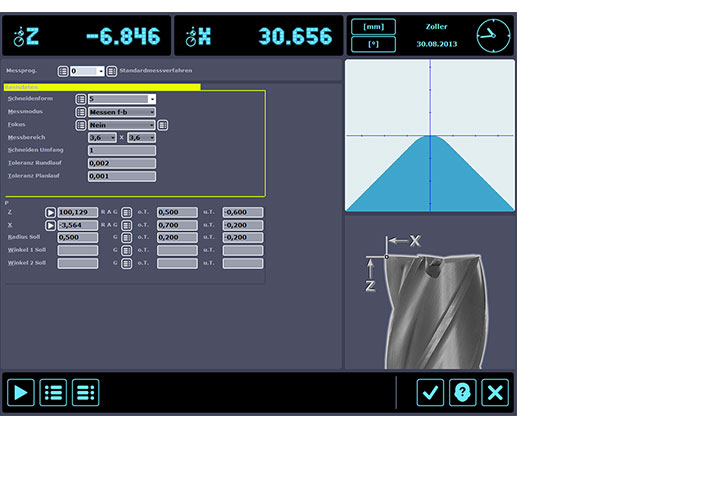This screenshot has height=480, width=725.
Task: Open the bullet list view icon
Action: pyautogui.click(x=53, y=393)
